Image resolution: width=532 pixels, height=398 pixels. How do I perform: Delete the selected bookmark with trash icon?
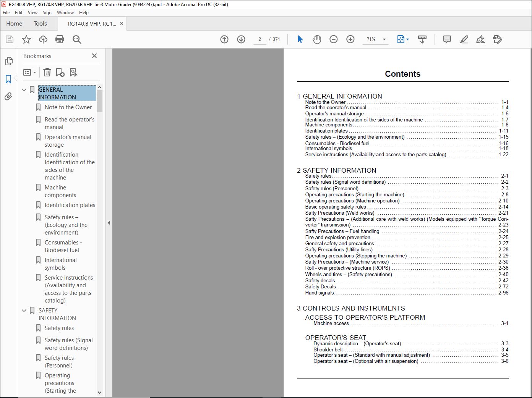click(x=47, y=72)
